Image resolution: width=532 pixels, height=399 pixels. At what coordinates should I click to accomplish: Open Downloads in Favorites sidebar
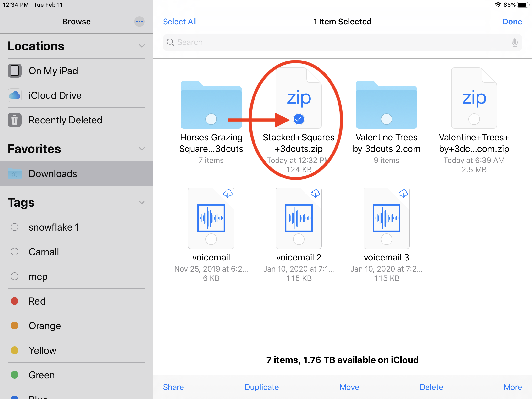click(53, 174)
